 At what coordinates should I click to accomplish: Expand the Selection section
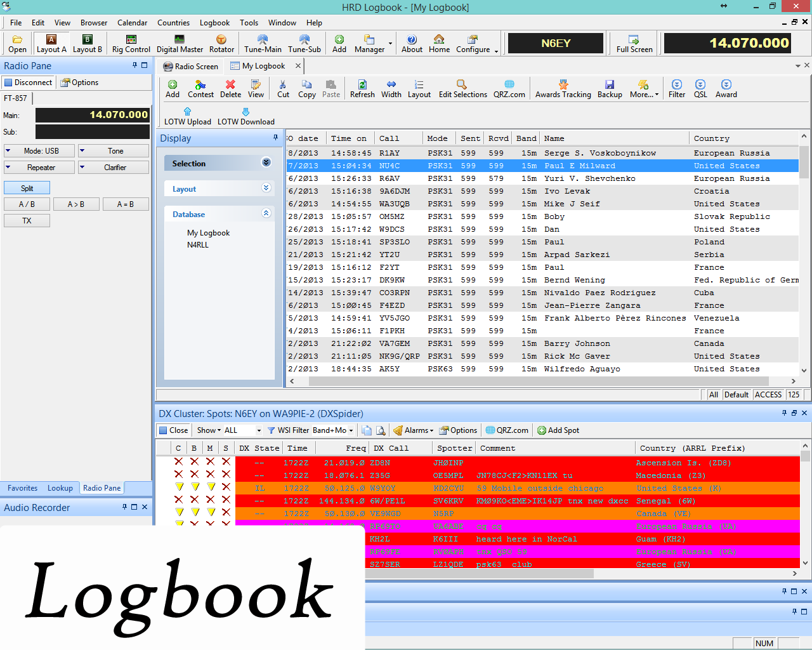(x=266, y=162)
